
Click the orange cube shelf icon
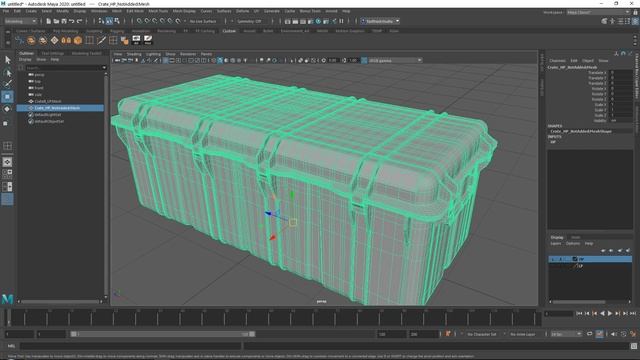78,40
